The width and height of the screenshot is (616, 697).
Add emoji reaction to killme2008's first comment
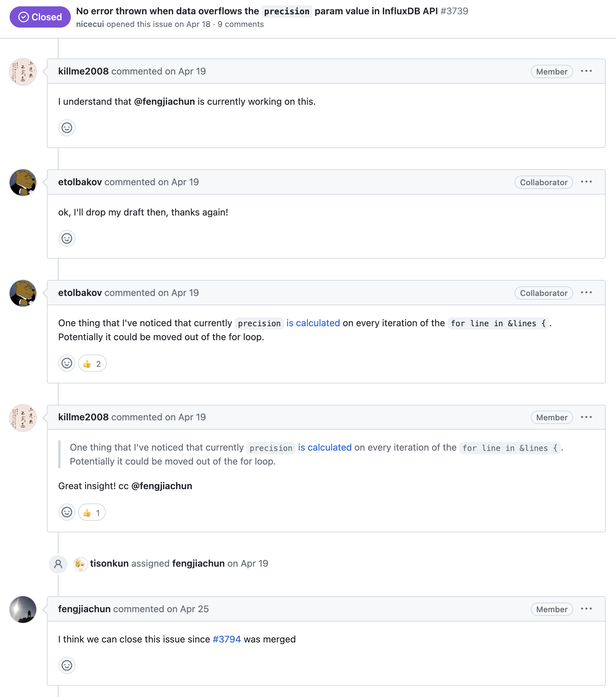(x=67, y=128)
